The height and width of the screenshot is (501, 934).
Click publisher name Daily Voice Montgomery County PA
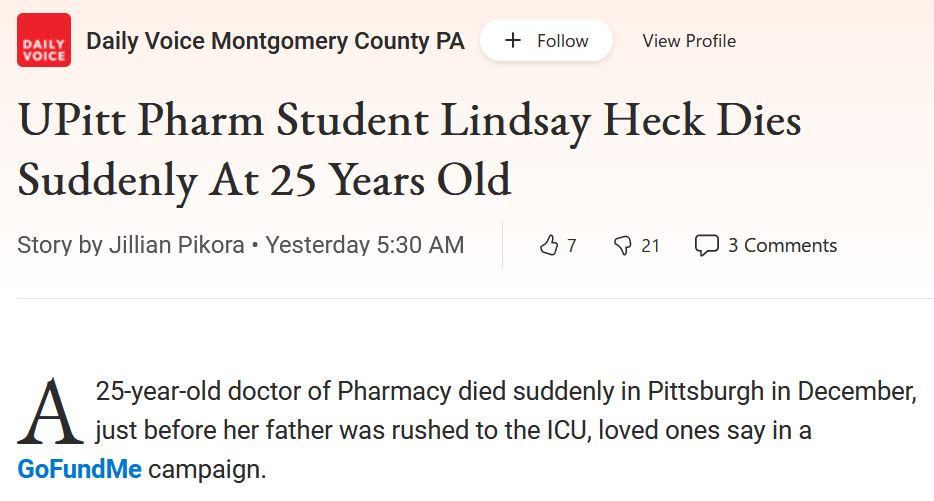coord(275,41)
